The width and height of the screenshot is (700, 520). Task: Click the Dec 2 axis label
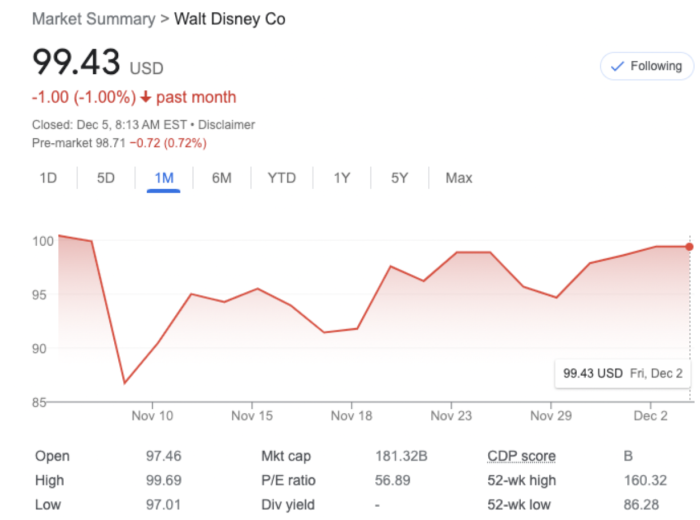click(651, 415)
